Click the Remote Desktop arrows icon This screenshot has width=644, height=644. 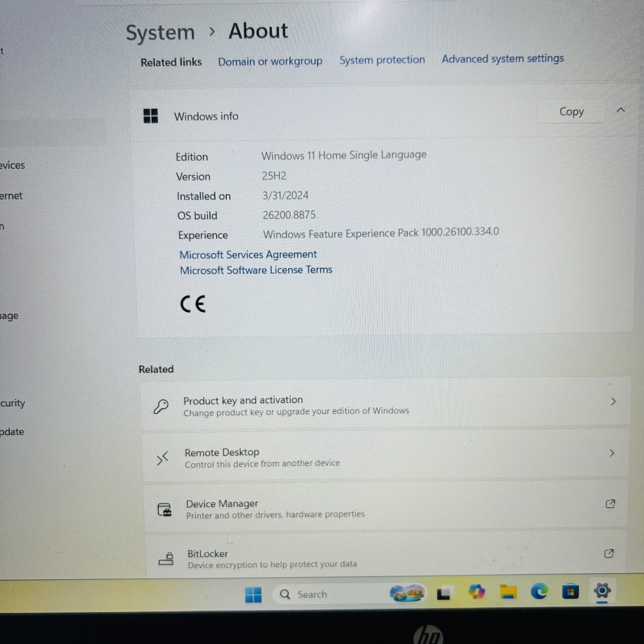[163, 458]
